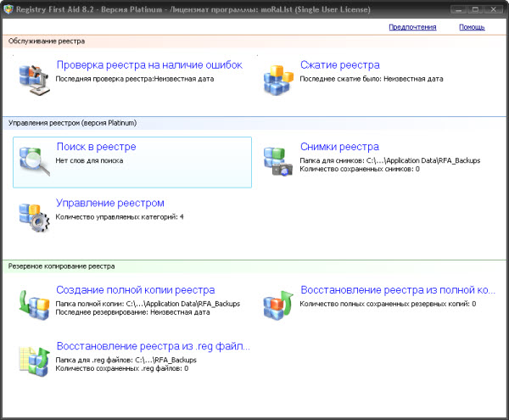Choose 'Восстановление реестра из .reg файл...' link
Image resolution: width=509 pixels, height=420 pixels.
coord(153,346)
